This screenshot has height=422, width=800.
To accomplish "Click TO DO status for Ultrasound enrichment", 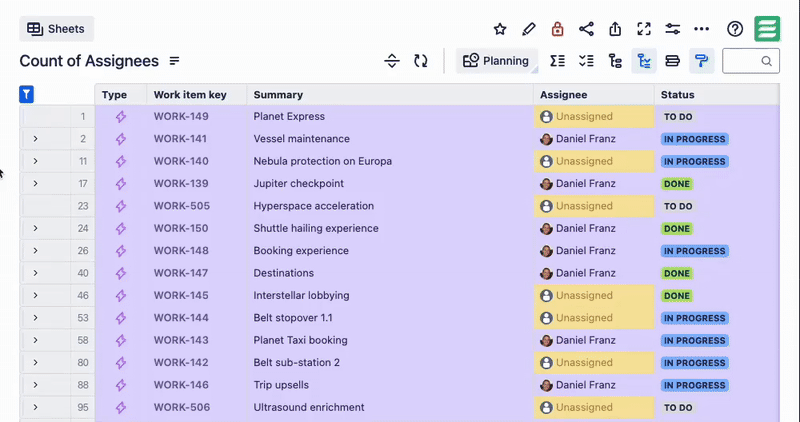I will 678,408.
